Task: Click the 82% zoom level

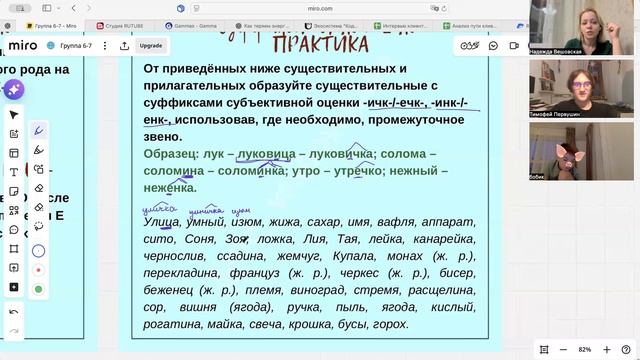Action: click(584, 349)
